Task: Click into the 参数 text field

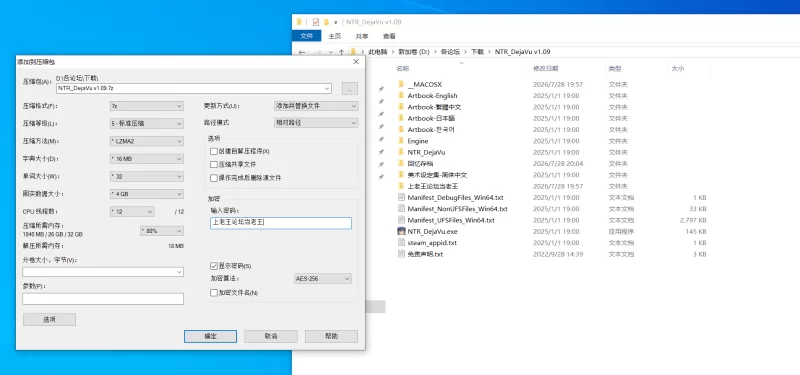Action: 103,299
